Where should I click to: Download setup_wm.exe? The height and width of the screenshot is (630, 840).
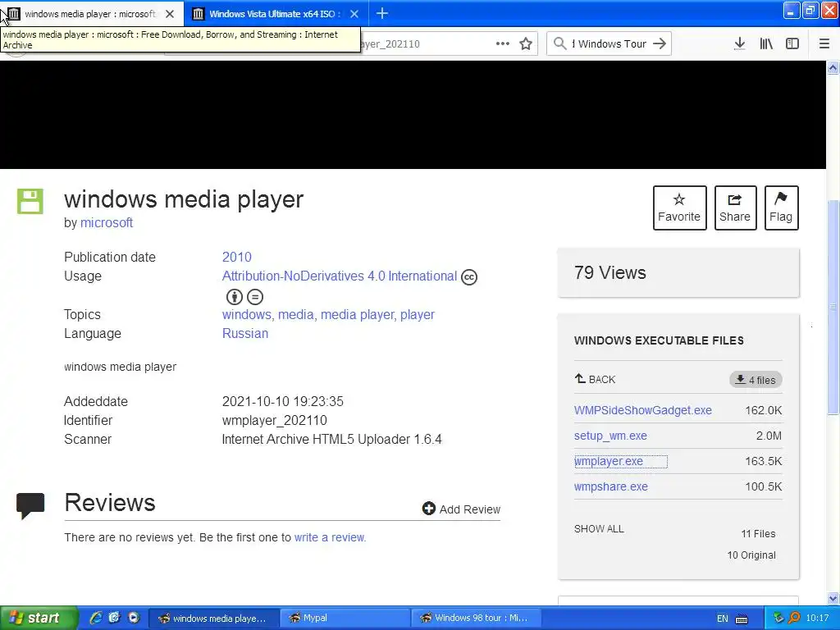click(x=610, y=436)
